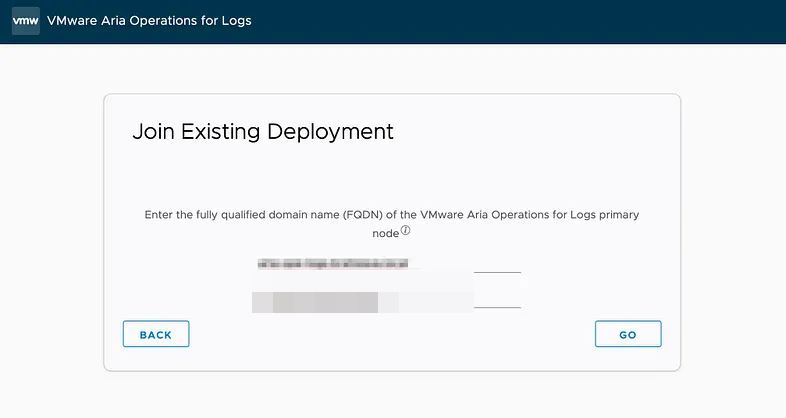
Task: Click the FQDN info tooltip icon
Action: (x=406, y=231)
